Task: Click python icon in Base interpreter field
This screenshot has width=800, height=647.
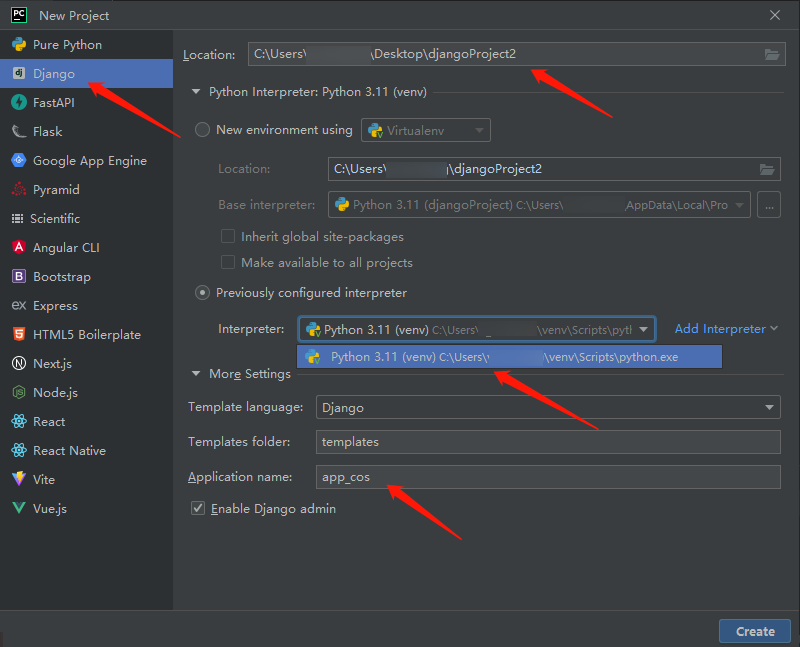Action: (x=342, y=205)
